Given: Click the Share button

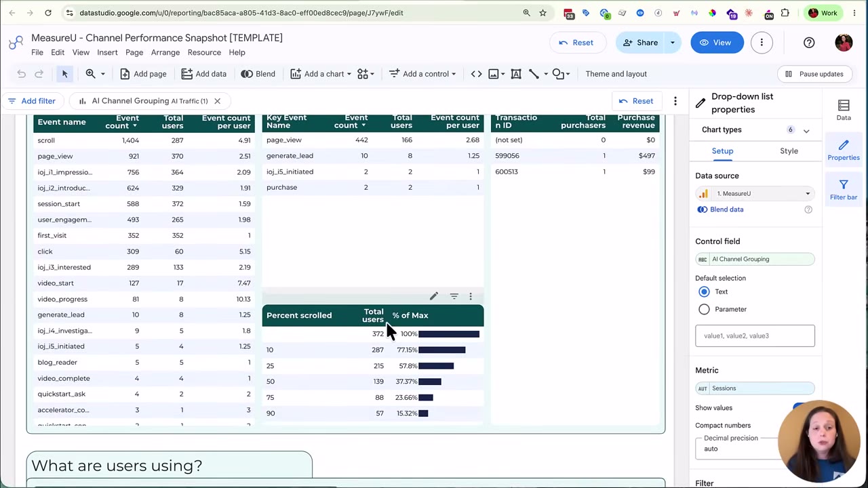Looking at the screenshot, I should (640, 43).
